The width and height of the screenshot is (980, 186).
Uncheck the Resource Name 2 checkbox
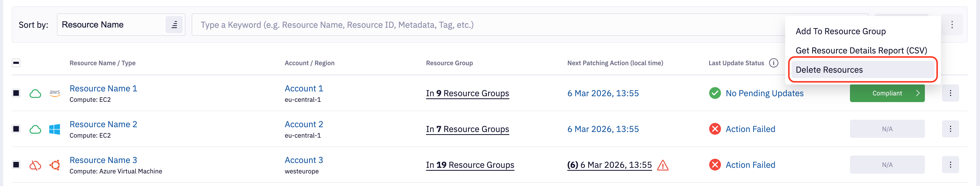(x=16, y=129)
